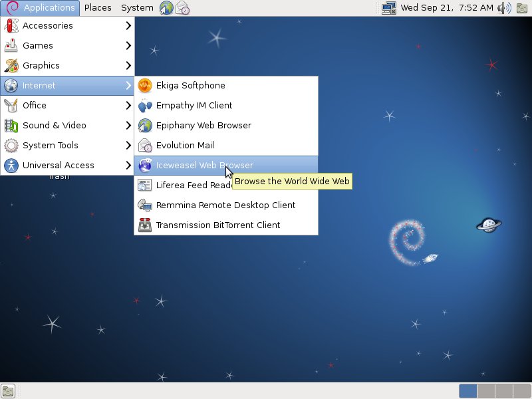This screenshot has width=532, height=399.
Task: Launch mail client from top panel envelope icon
Action: [183, 8]
